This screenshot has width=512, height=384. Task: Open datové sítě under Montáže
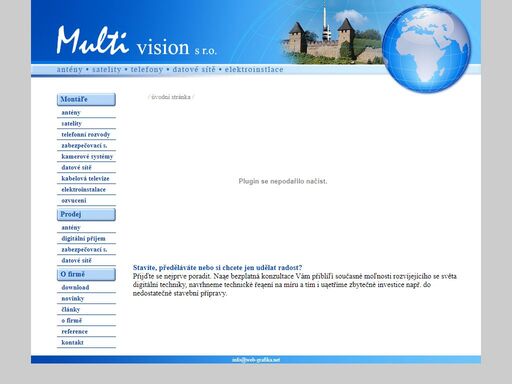76,168
